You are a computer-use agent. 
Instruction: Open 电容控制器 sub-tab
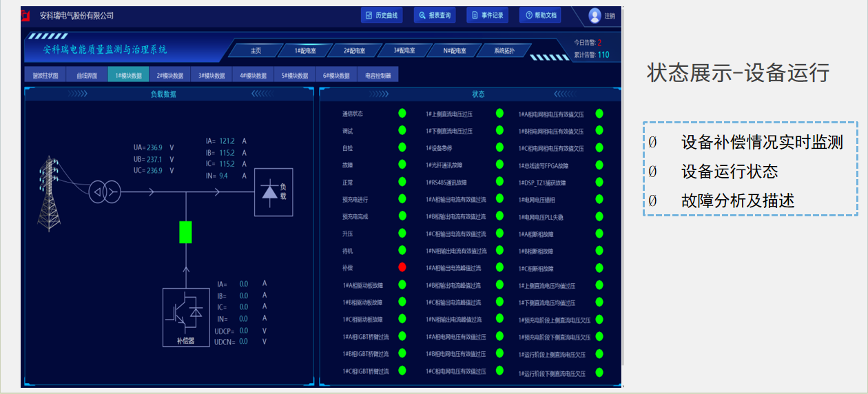[x=378, y=75]
